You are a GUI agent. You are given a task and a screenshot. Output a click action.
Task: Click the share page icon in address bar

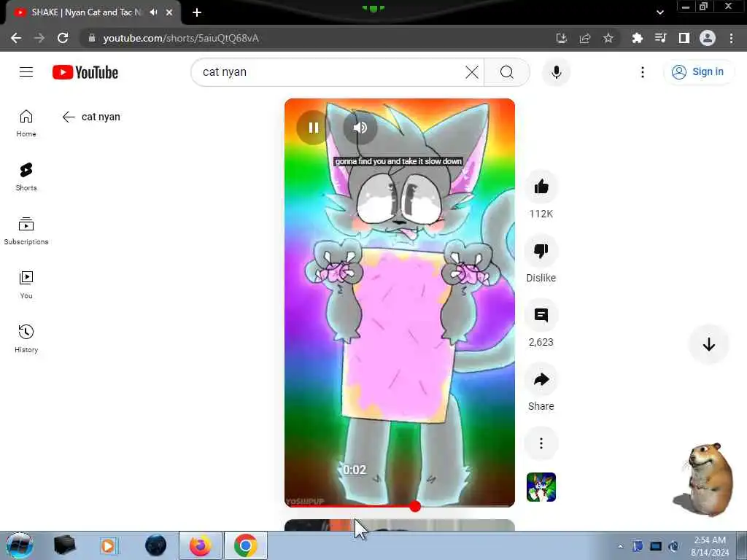[x=584, y=38]
